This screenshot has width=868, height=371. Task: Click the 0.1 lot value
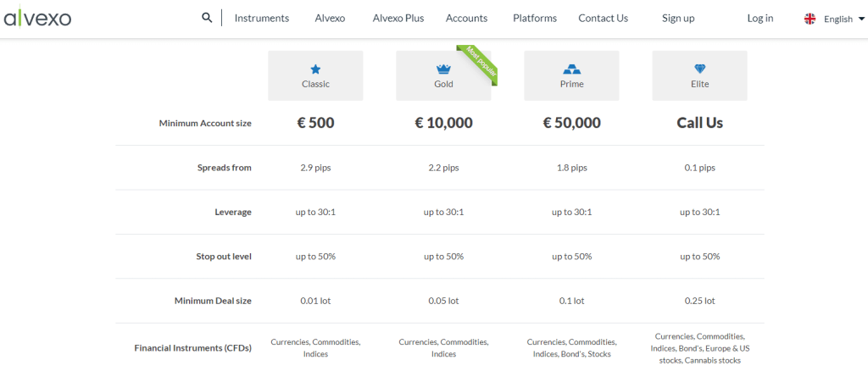(572, 302)
